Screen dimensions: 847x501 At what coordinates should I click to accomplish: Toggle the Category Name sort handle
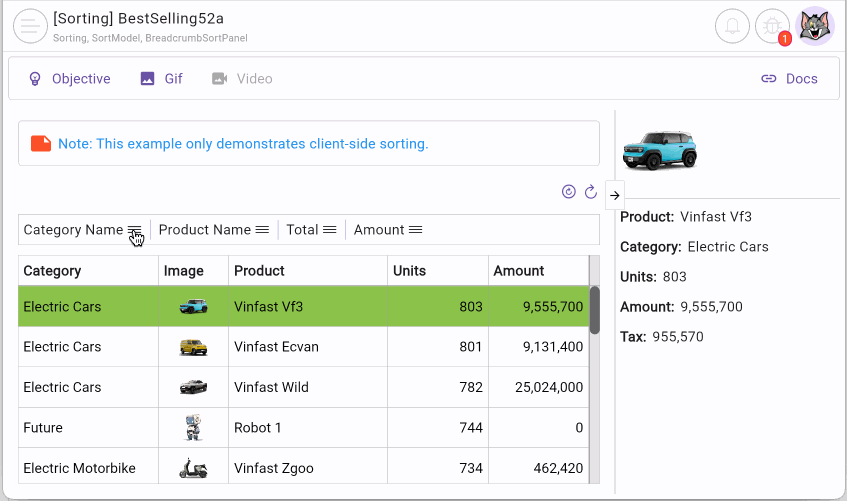[x=134, y=230]
